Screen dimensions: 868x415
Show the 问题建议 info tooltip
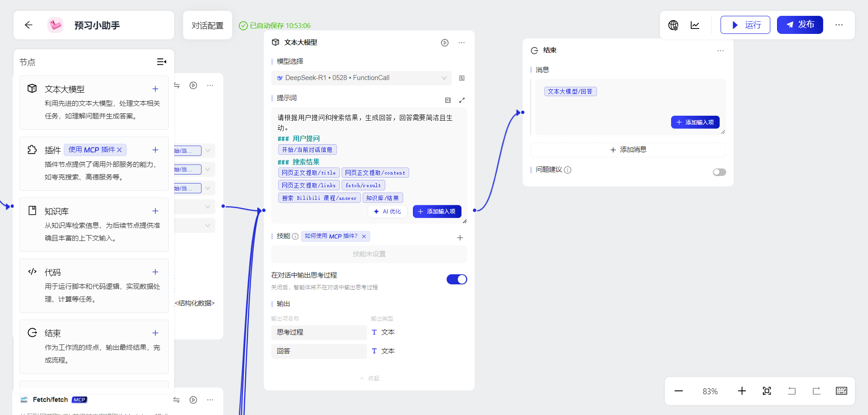click(568, 170)
